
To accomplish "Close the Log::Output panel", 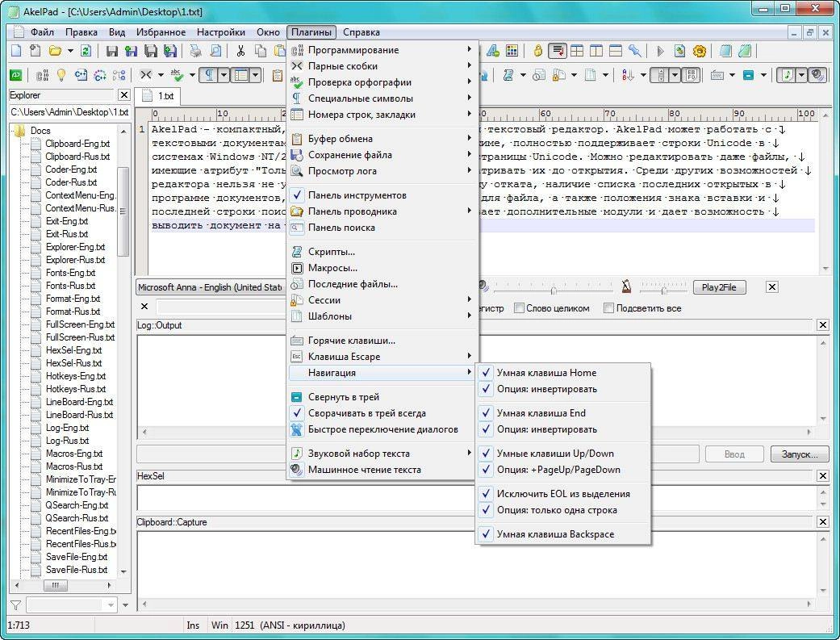I will click(822, 324).
